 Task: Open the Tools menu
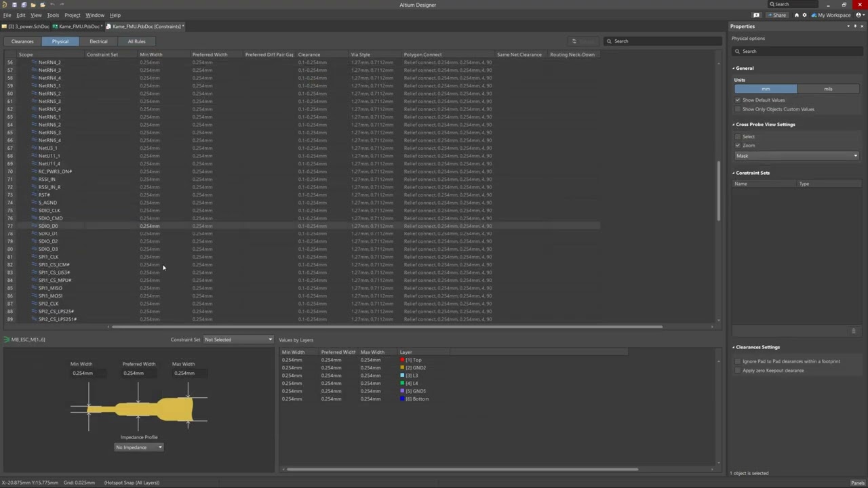[x=52, y=15]
